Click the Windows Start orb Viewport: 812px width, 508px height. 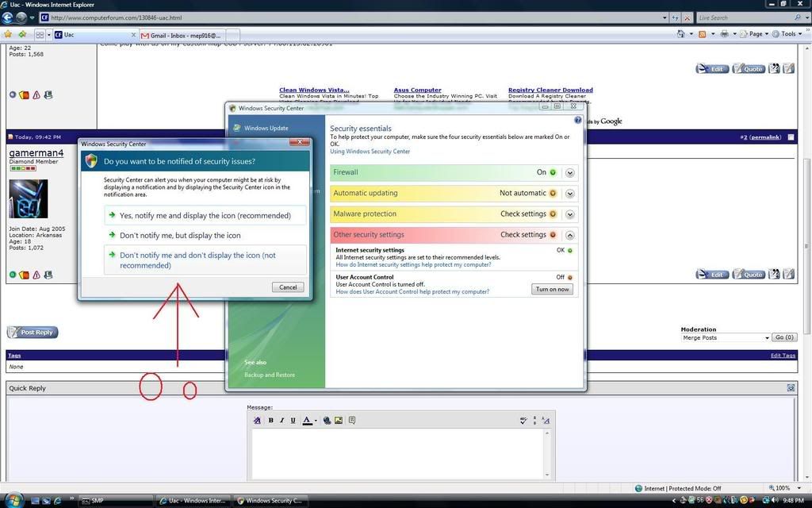pos(13,500)
